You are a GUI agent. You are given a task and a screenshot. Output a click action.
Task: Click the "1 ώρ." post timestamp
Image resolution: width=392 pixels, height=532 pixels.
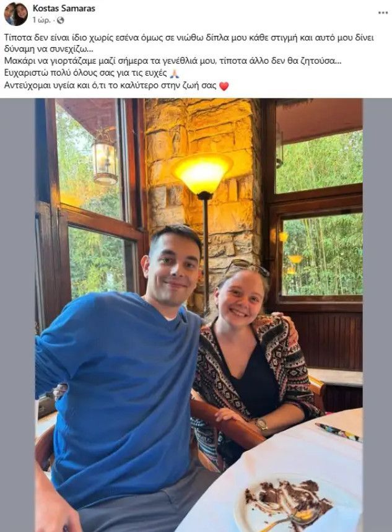pyautogui.click(x=41, y=20)
